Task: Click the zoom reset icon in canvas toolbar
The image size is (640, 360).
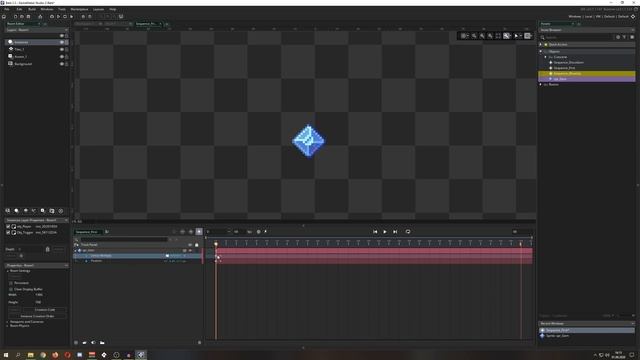Action: click(482, 36)
